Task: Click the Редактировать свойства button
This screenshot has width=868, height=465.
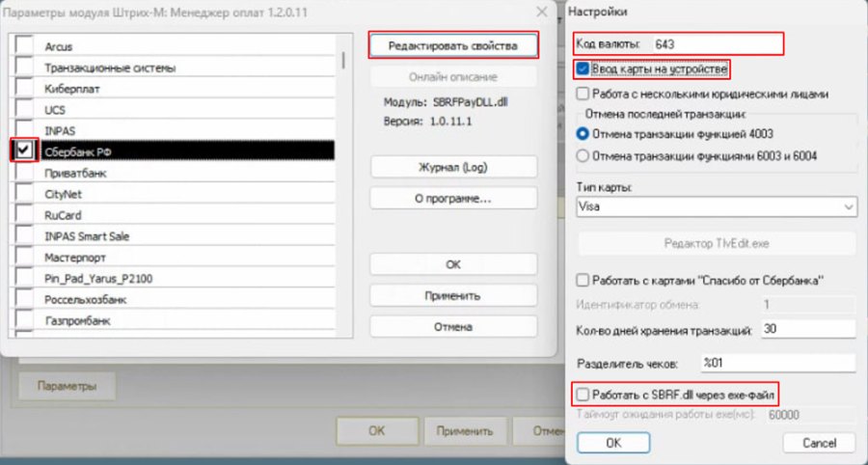Action: point(453,46)
